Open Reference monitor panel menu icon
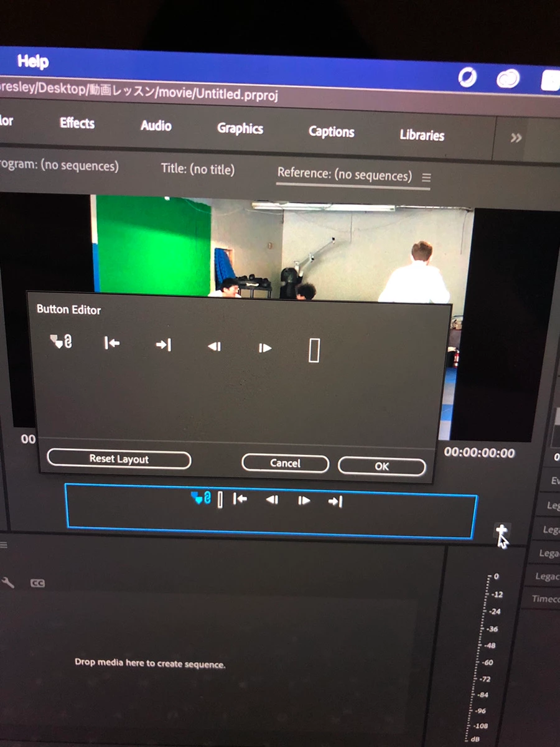560x747 pixels. point(426,177)
